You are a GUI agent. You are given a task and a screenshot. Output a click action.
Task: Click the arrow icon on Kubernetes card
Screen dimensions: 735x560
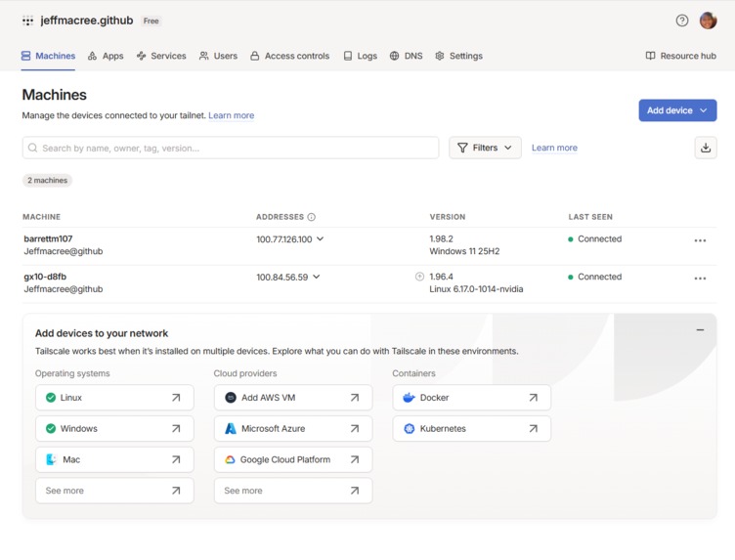point(533,428)
